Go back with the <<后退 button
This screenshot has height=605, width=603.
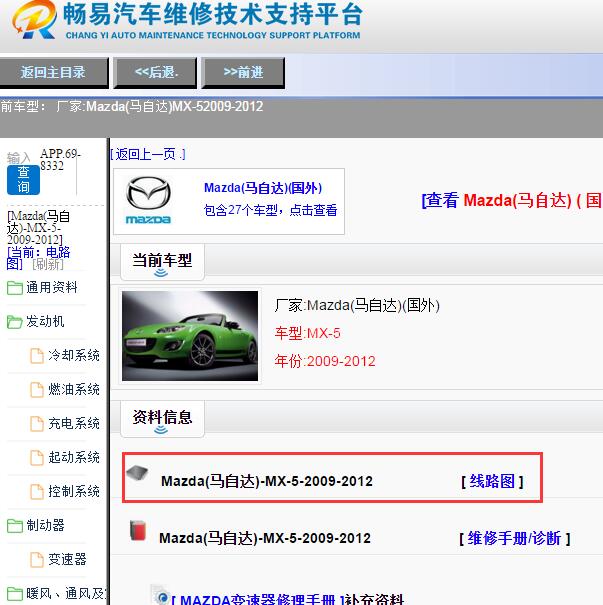(x=155, y=73)
